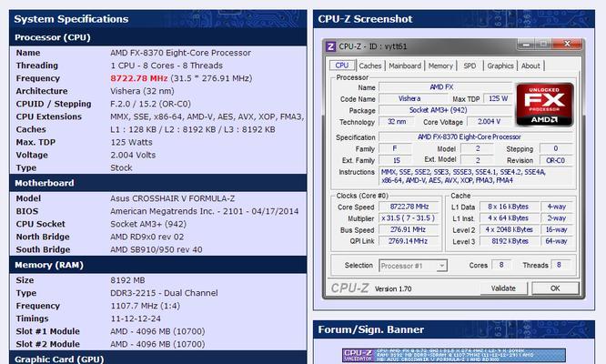Click the name AMD FX-8370 Eight-Core Processor in specs
The height and width of the screenshot is (364, 606).
180,53
